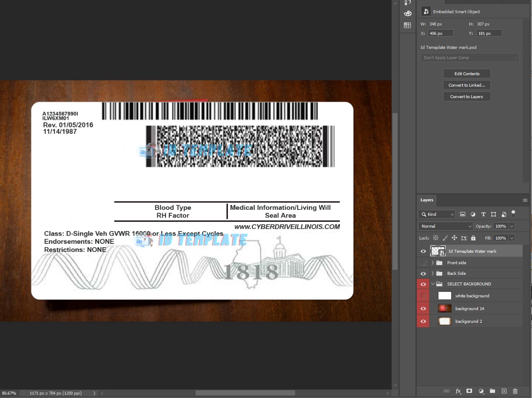Viewport: 532px width, 398px height.
Task: Create a new layer group
Action: pyautogui.click(x=492, y=391)
